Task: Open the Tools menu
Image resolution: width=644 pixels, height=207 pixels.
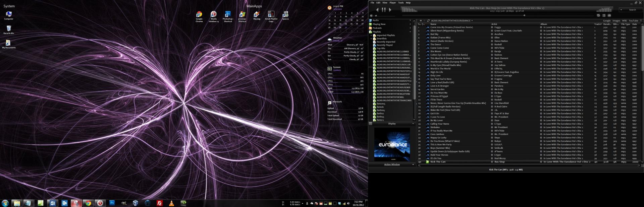Action: coord(401,3)
